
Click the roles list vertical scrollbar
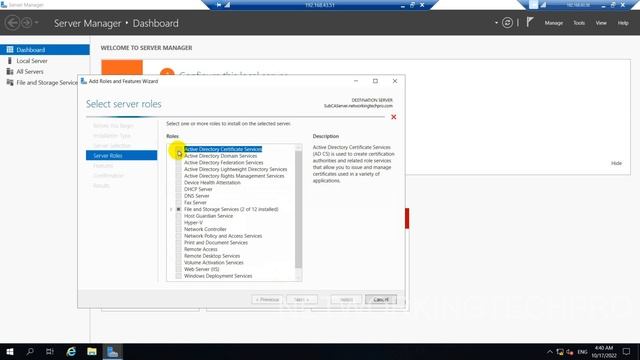coord(298,209)
